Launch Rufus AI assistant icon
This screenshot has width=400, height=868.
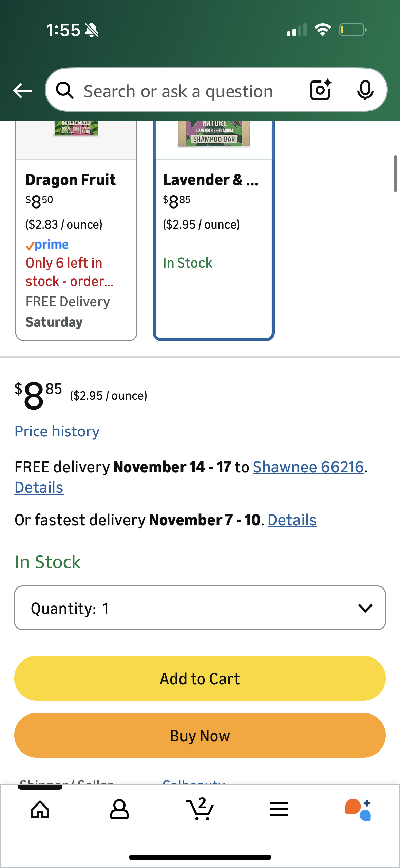[358, 810]
